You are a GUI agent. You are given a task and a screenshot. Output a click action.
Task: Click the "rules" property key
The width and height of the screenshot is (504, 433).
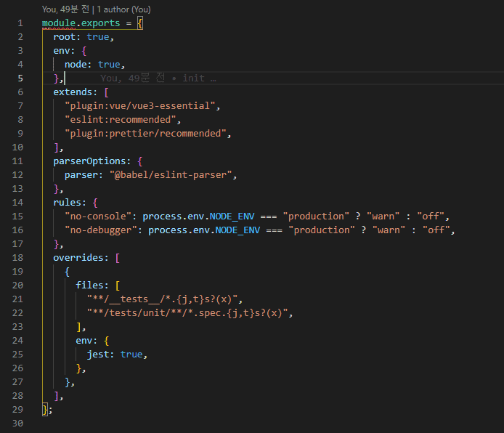click(68, 203)
